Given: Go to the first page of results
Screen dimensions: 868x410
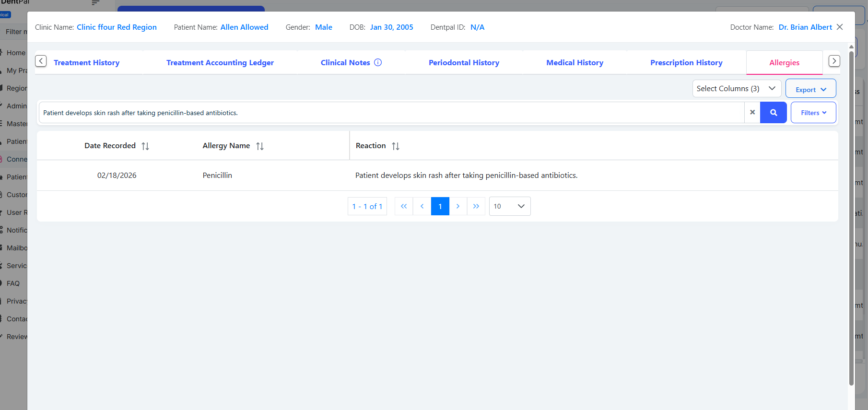Looking at the screenshot, I should click(404, 206).
